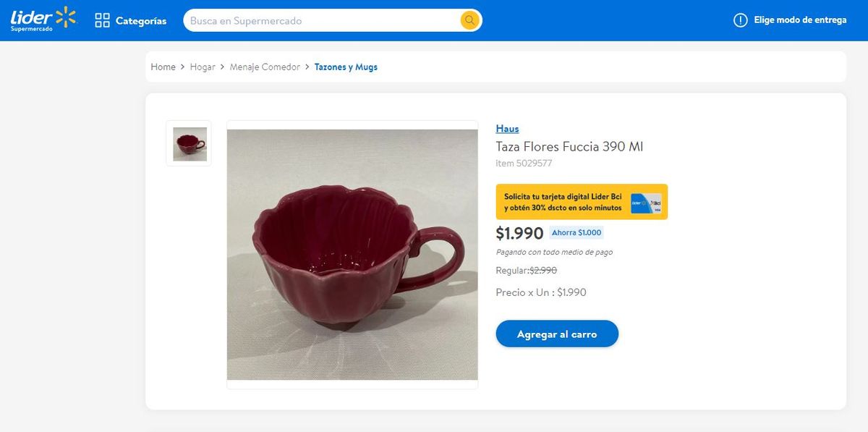Click the large fuchsia mug product image
868x432 pixels.
(352, 255)
